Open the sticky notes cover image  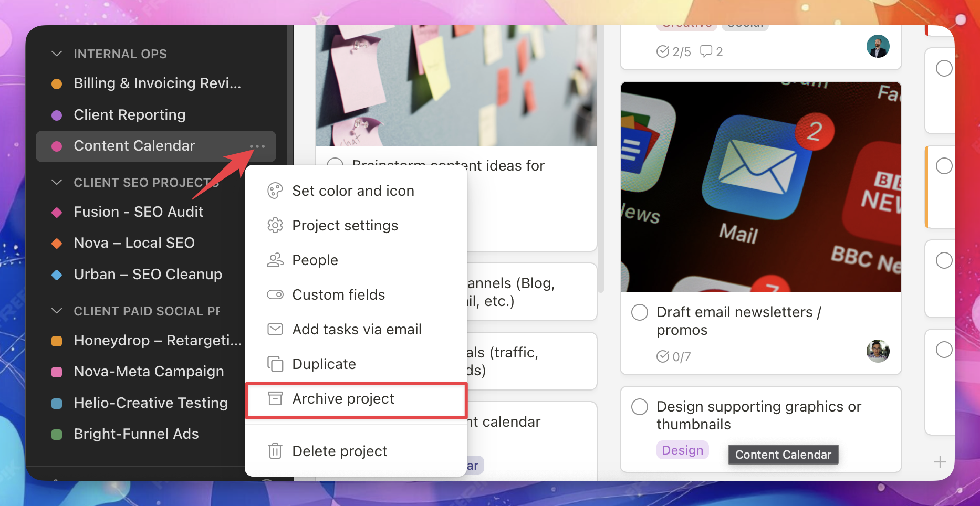point(456,86)
